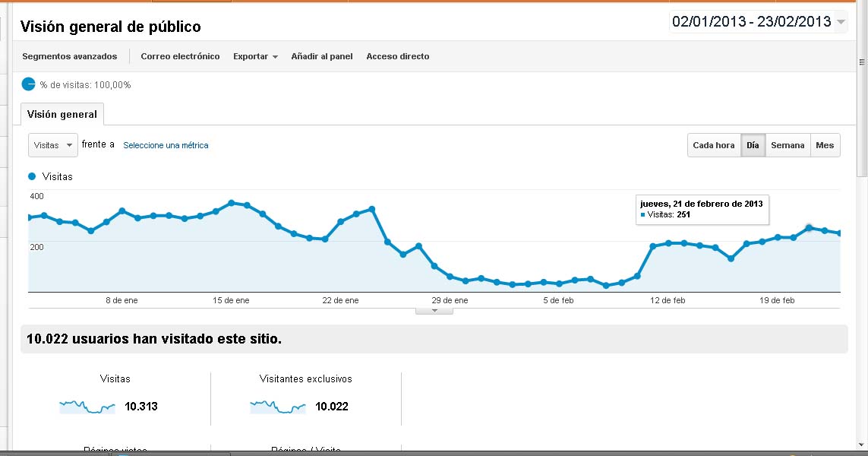Click the Seleccione una métrica link
Viewport: 868px width, 456px height.
click(x=166, y=145)
